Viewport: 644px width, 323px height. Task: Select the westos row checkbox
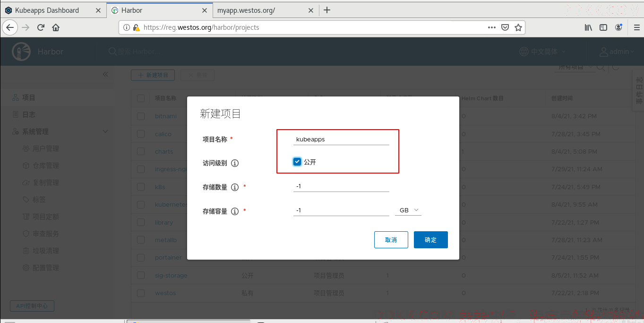tap(141, 293)
